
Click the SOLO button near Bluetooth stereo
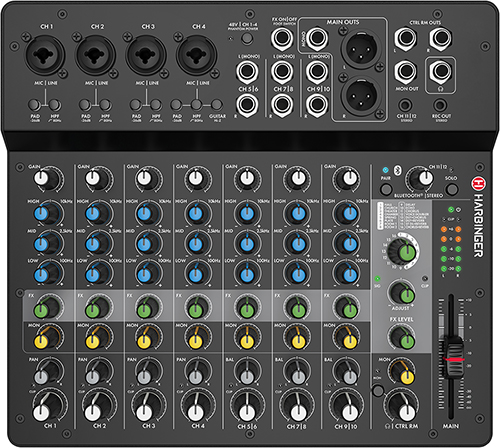pos(452,189)
